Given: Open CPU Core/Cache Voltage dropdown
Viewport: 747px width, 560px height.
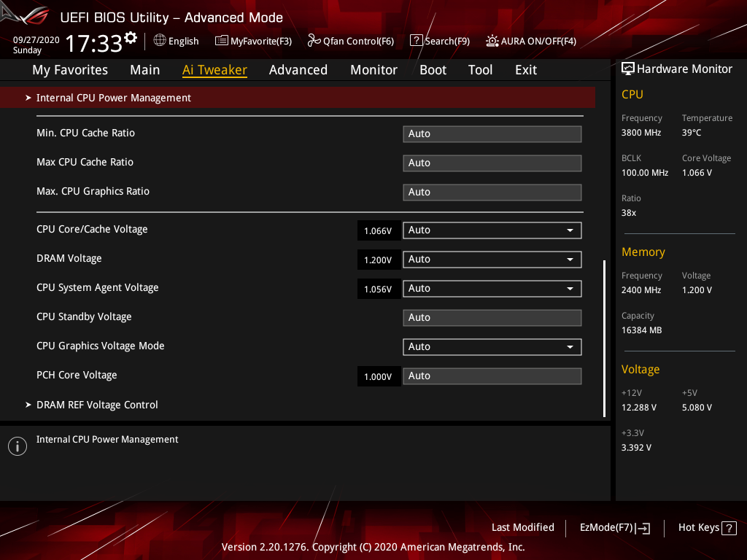Looking at the screenshot, I should 492,230.
